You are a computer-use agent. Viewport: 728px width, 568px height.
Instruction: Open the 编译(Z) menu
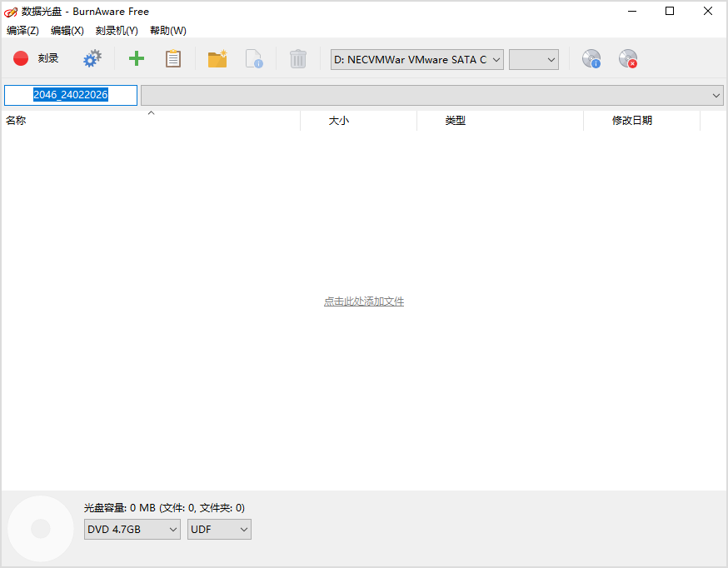click(22, 30)
